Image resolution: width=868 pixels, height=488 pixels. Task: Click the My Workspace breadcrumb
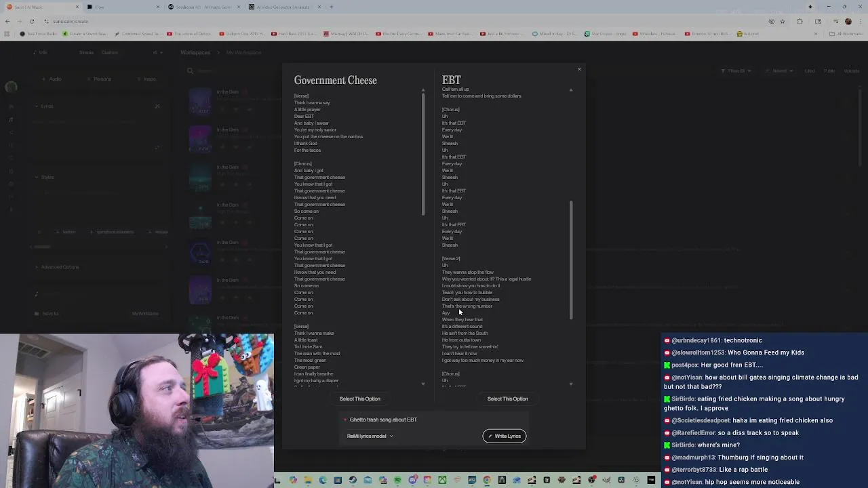[x=243, y=52]
